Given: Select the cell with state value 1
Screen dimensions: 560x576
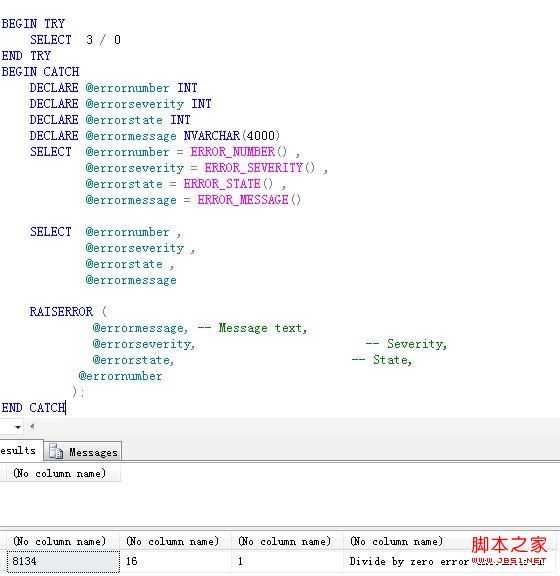Looking at the screenshot, I should click(x=287, y=561).
